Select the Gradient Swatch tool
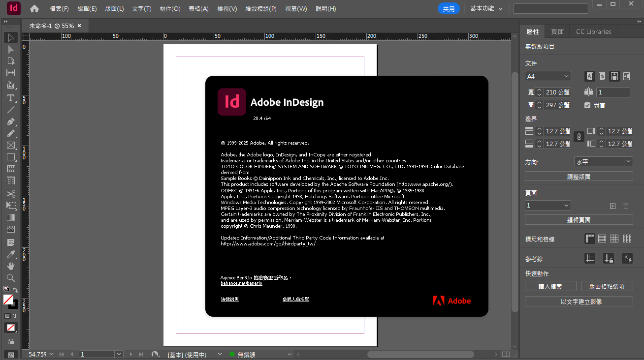The image size is (644, 360). [11, 217]
